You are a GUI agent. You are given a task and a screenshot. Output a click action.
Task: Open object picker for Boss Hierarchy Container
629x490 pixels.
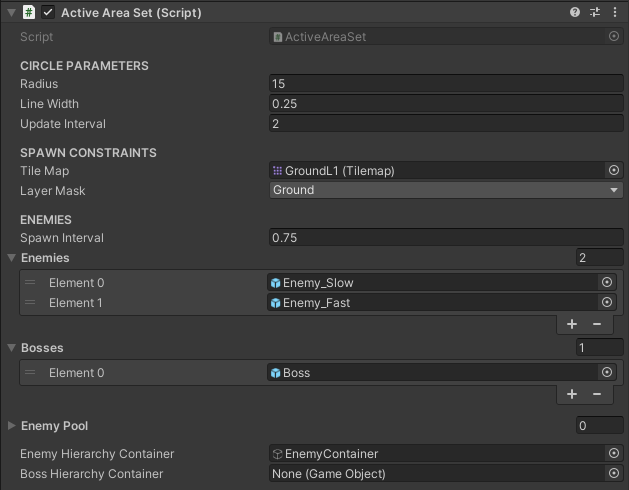coord(613,473)
